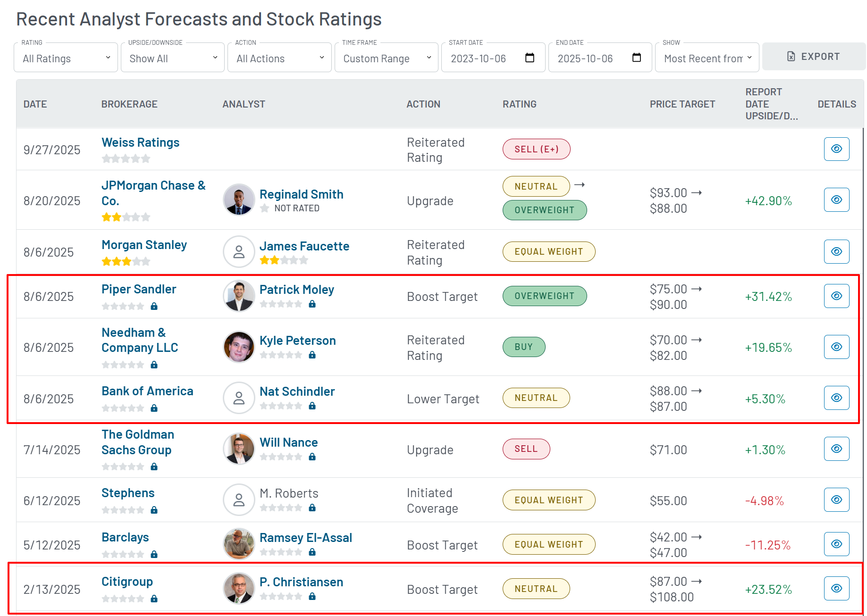This screenshot has height=616, width=867.
Task: Click JPMorgan's two-star brokerage rating
Action: 126,217
